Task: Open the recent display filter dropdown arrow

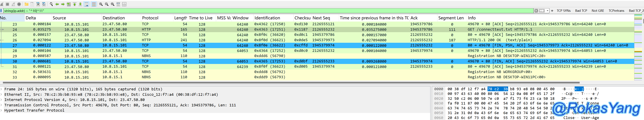Action: point(547,11)
